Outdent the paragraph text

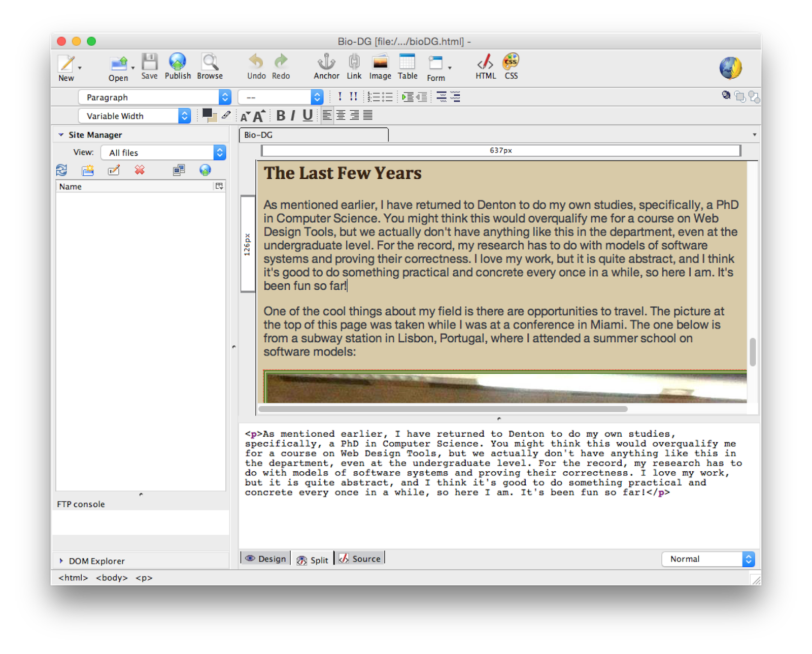point(422,97)
